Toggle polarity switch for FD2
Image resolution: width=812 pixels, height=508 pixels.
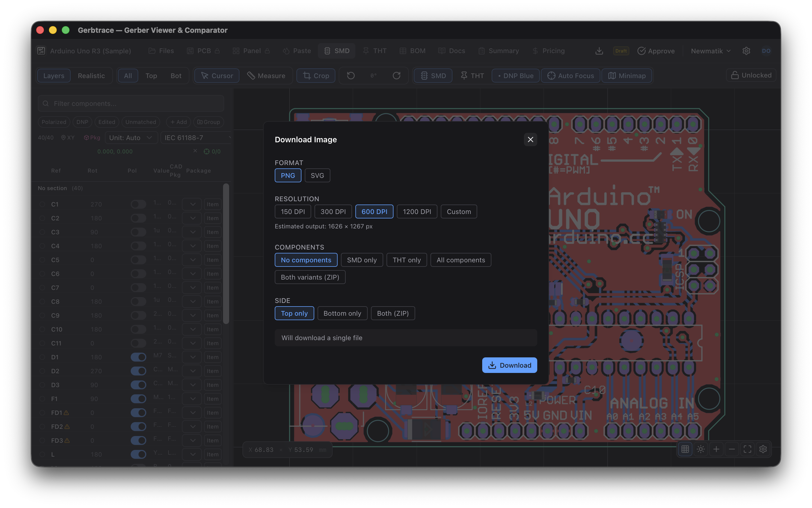138,427
